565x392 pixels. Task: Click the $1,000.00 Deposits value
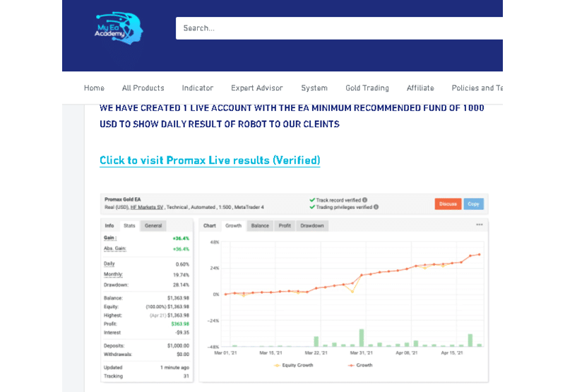178,345
